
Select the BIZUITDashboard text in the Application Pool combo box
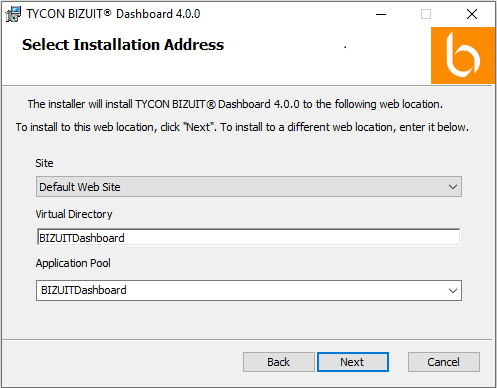coord(84,290)
